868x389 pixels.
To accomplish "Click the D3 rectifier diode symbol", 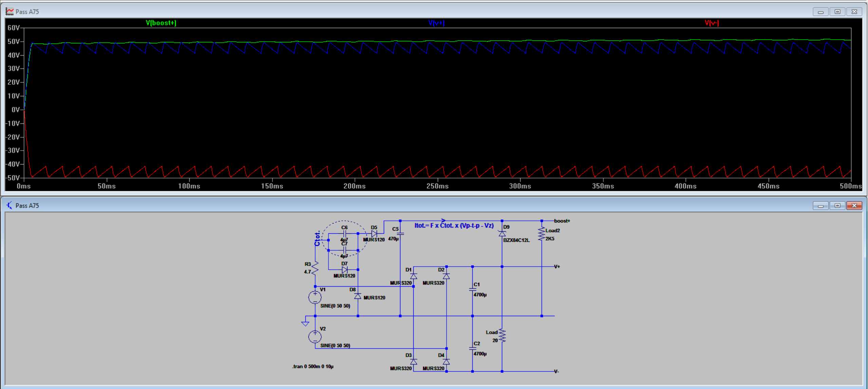I will [x=414, y=362].
